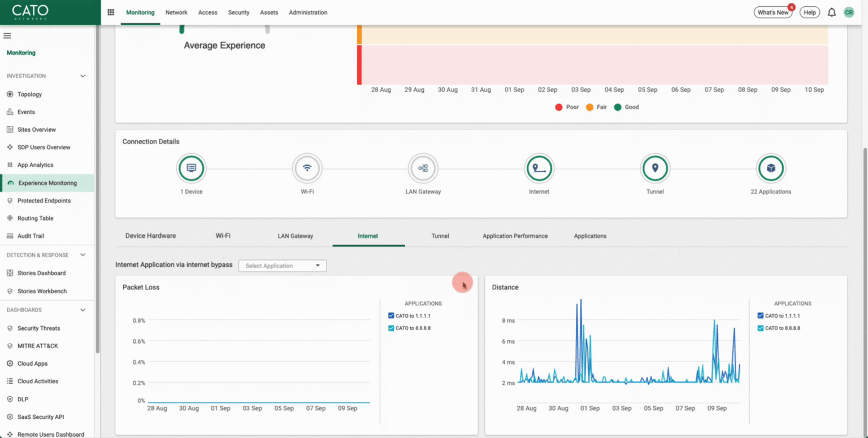868x438 pixels.
Task: Open the apps grid launcher icon
Action: [111, 12]
